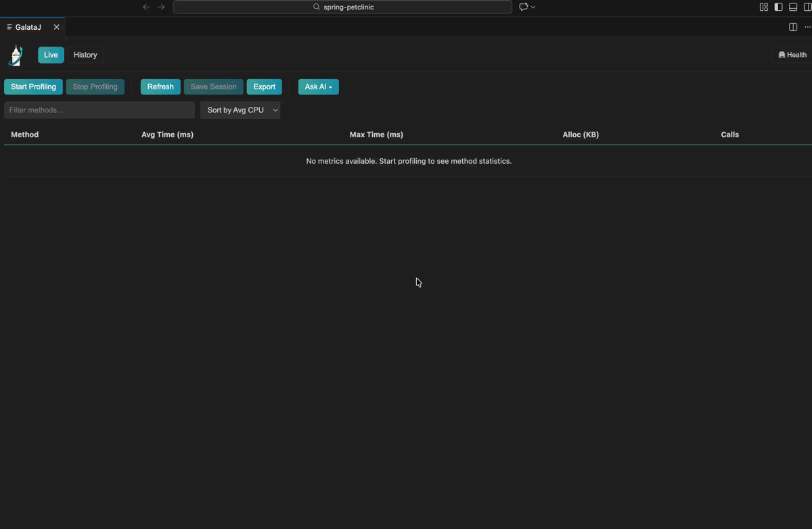Click the page reload icon
This screenshot has width=812, height=529.
click(522, 7)
